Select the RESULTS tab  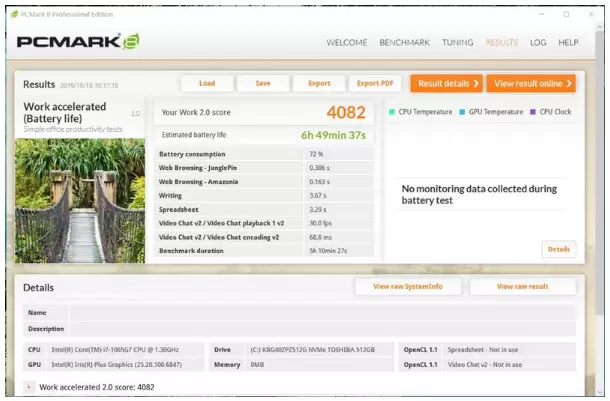coord(501,43)
